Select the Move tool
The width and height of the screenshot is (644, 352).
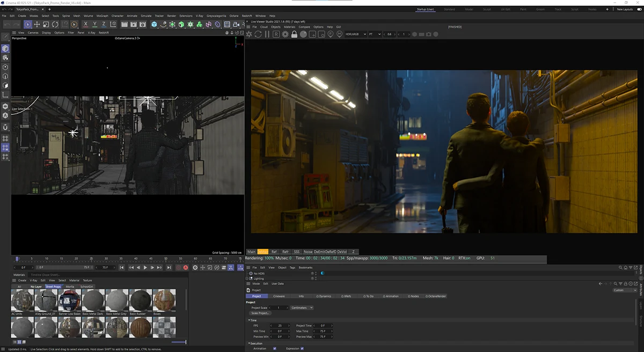(x=37, y=24)
